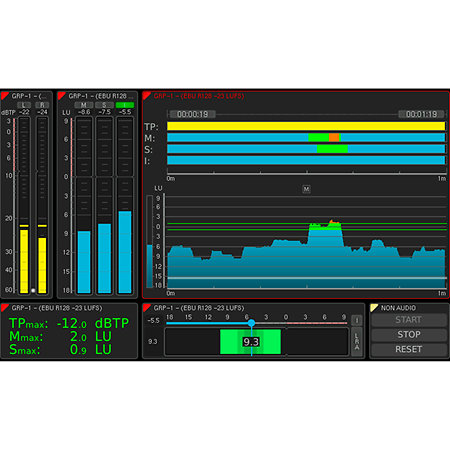Viewport: 450px width, 450px height.
Task: Click the blue M loudness bar
Action: click(84, 262)
